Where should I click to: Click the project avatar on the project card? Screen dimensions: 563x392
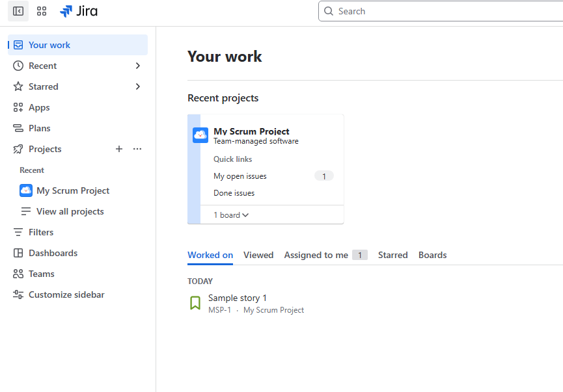point(200,135)
